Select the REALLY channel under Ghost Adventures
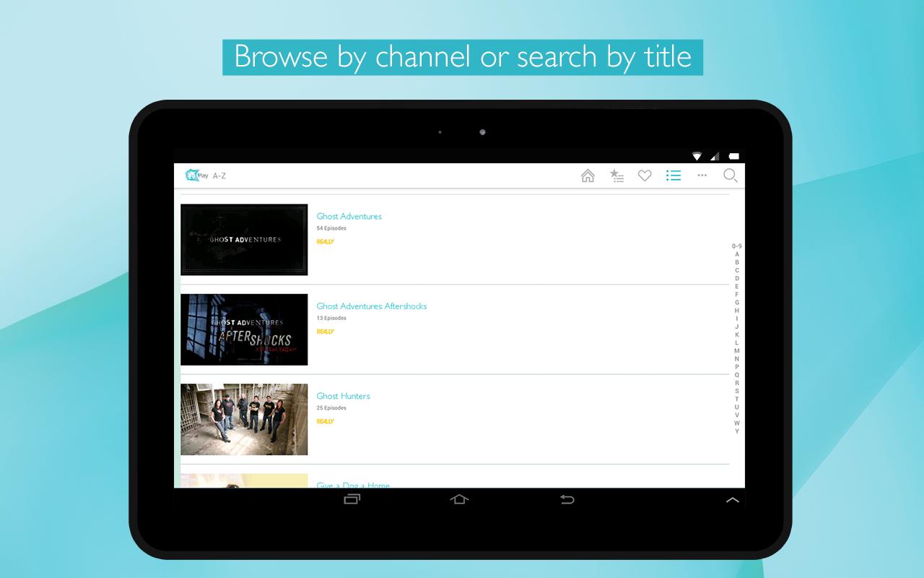This screenshot has height=578, width=924. (325, 241)
